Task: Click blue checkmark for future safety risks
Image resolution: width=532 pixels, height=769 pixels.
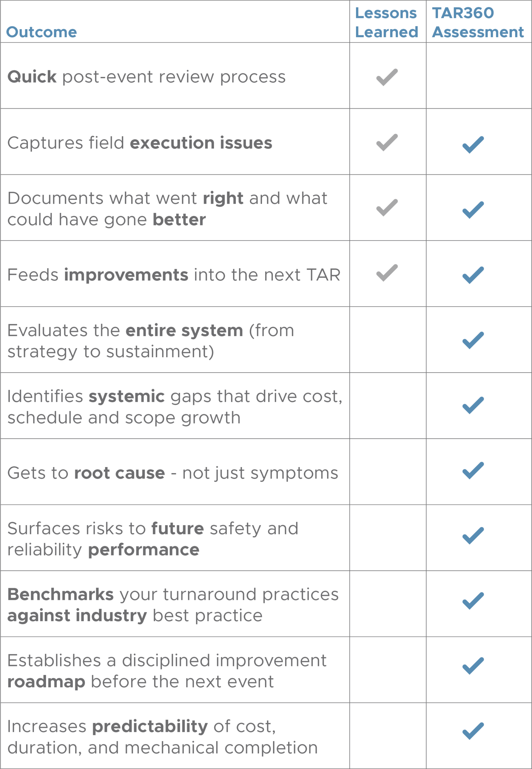Action: (x=473, y=536)
